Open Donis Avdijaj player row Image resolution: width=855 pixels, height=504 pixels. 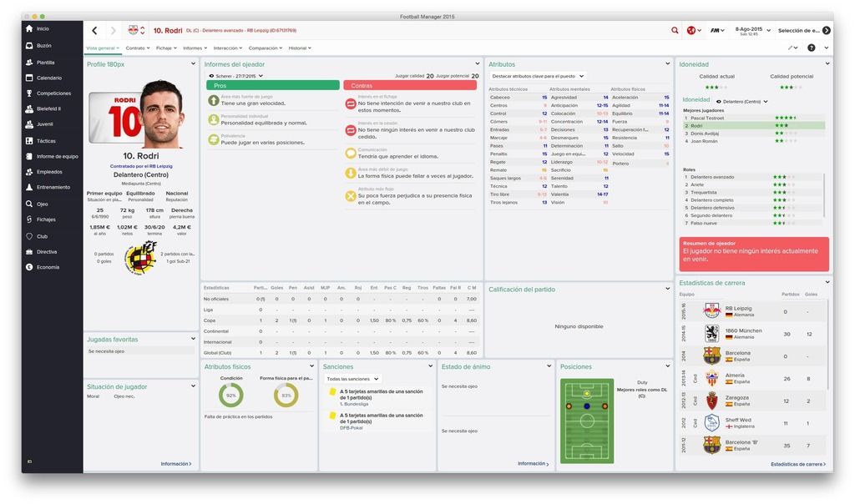coord(753,134)
